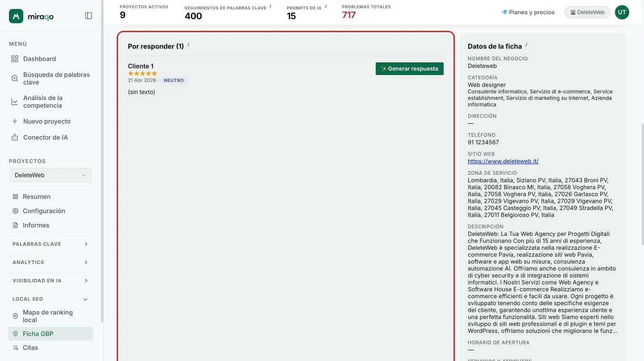Click info icon next to Datos de la ficha
644x361 pixels.
pyautogui.click(x=526, y=45)
